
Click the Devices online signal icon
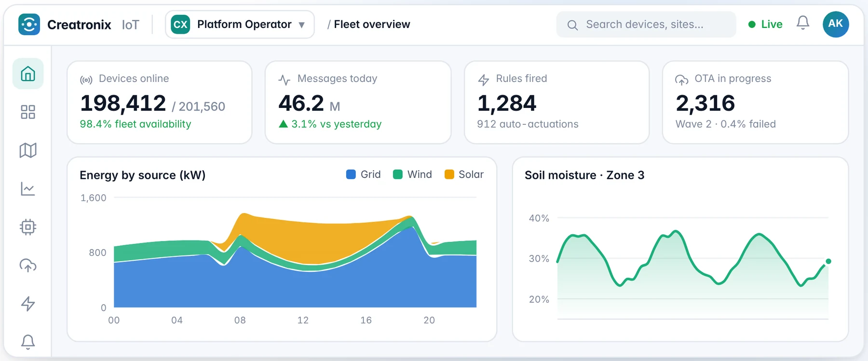(86, 80)
